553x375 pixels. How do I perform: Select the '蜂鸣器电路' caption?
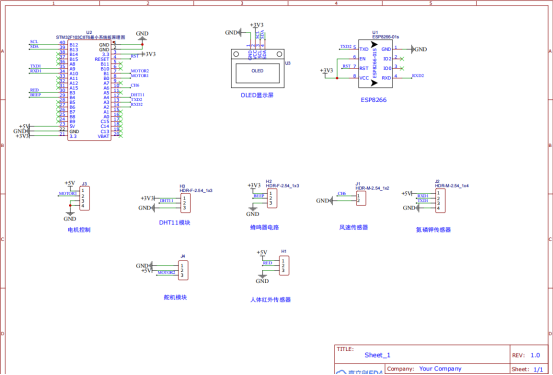tap(265, 228)
